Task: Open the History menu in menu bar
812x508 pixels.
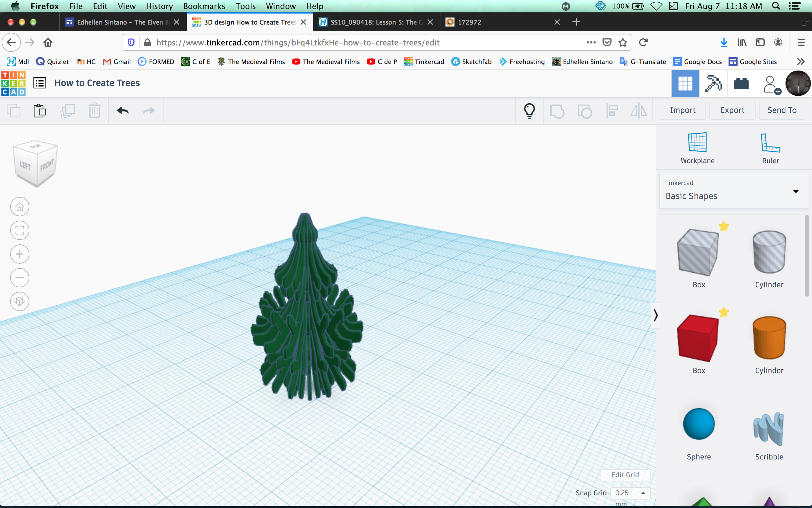Action: pyautogui.click(x=159, y=6)
